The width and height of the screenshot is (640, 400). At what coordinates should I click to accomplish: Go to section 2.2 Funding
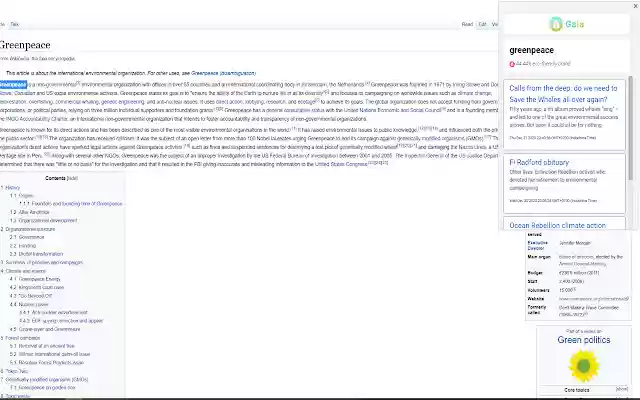pos(23,246)
